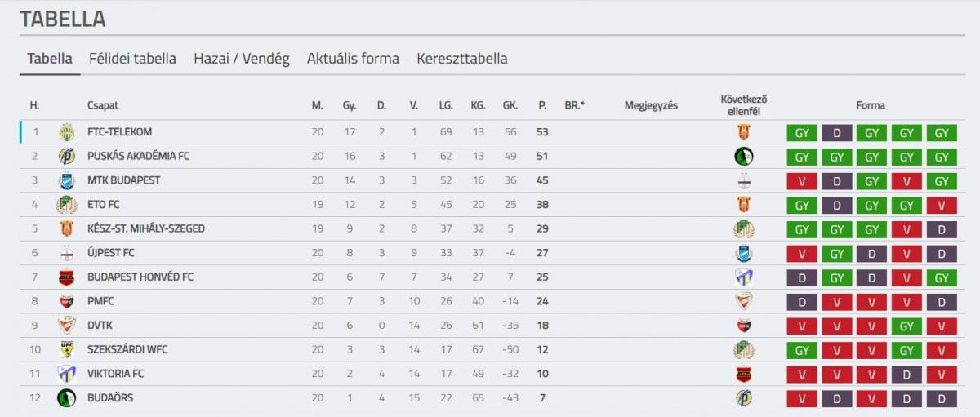Click the DVTK team crest icon
Viewport: 980px width, 417px height.
(x=66, y=326)
